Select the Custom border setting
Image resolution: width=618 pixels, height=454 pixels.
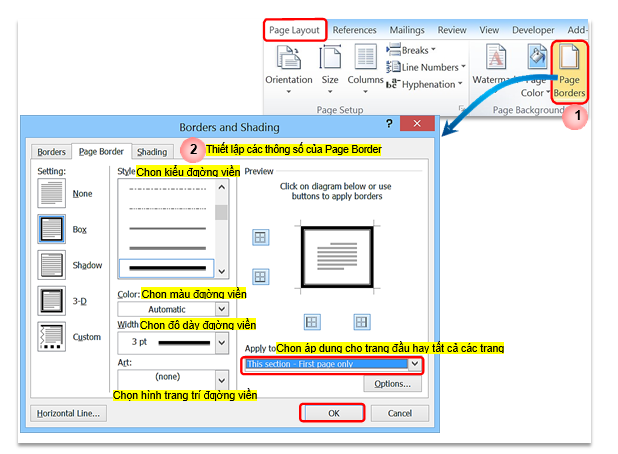point(51,337)
